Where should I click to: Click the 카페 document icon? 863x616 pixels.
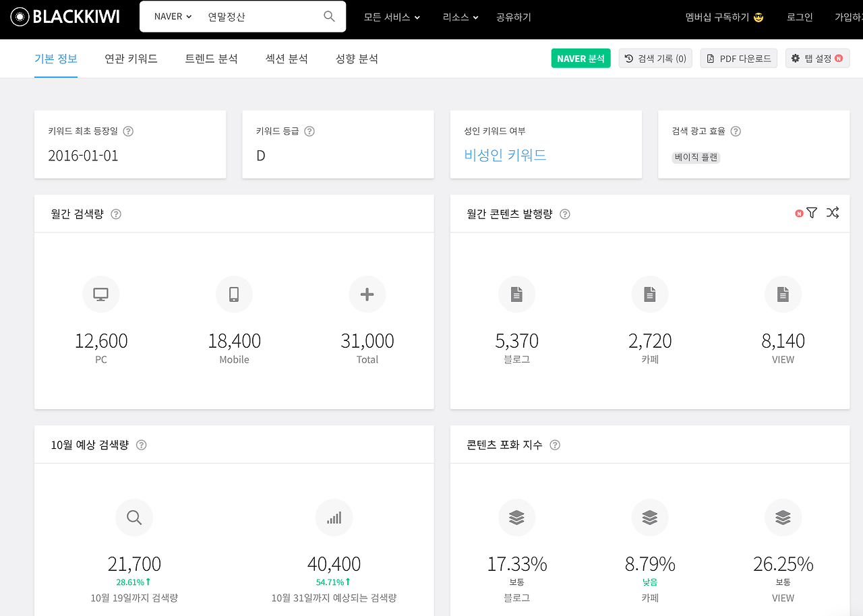coord(650,294)
